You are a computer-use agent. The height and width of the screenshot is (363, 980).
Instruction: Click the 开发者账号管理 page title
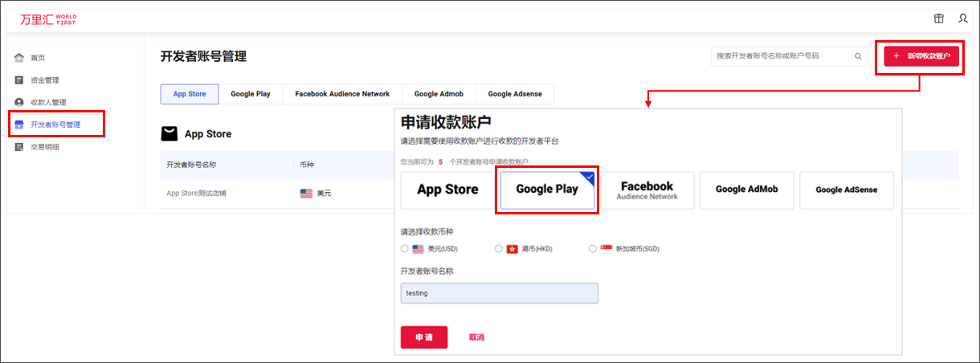pyautogui.click(x=203, y=56)
